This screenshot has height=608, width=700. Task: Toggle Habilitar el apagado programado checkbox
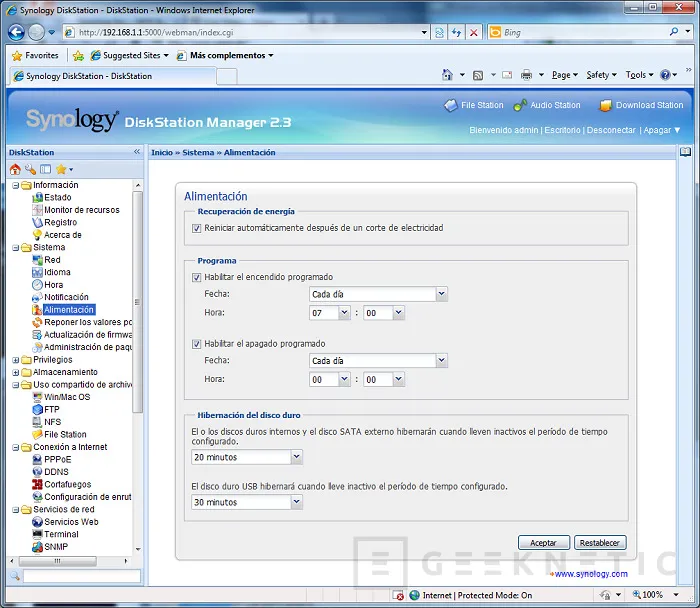pyautogui.click(x=196, y=344)
